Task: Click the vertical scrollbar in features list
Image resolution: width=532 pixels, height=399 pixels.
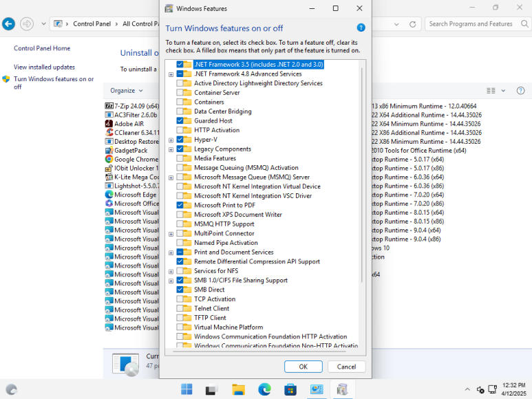Action: point(362,175)
